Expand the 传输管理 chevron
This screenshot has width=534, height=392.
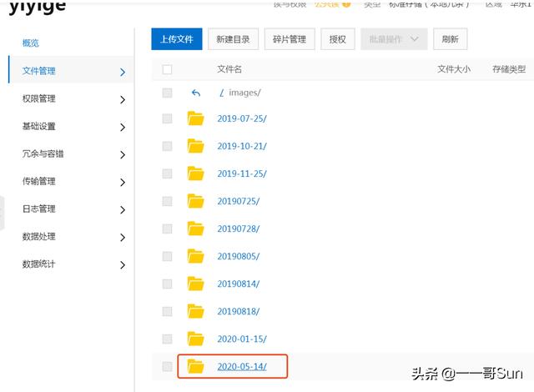point(123,183)
